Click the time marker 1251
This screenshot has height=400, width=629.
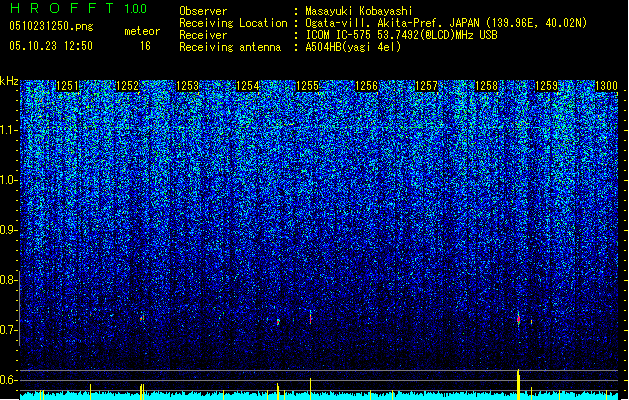(67, 86)
